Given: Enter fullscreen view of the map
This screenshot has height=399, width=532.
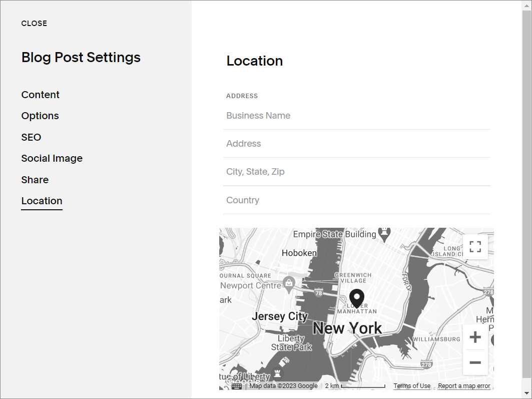Looking at the screenshot, I should coord(475,246).
